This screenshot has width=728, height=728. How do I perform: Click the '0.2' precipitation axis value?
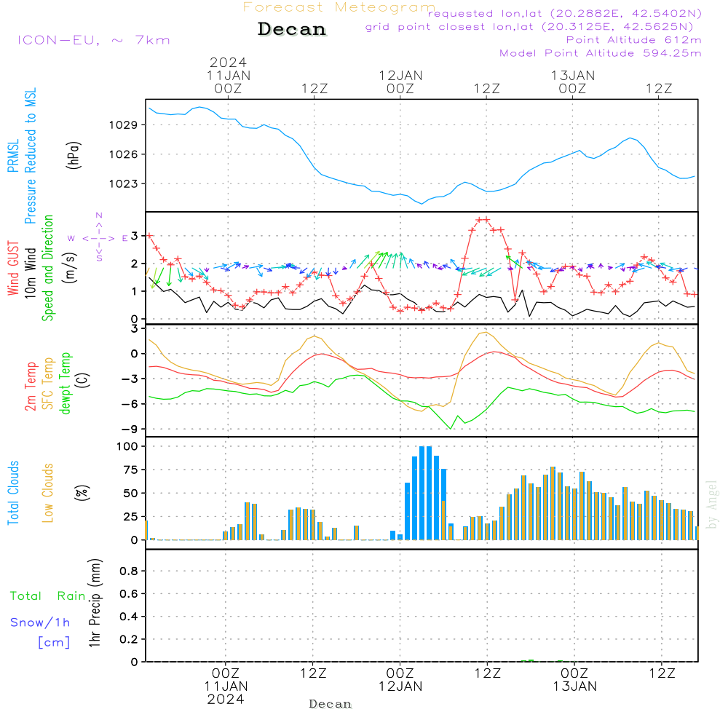point(129,639)
